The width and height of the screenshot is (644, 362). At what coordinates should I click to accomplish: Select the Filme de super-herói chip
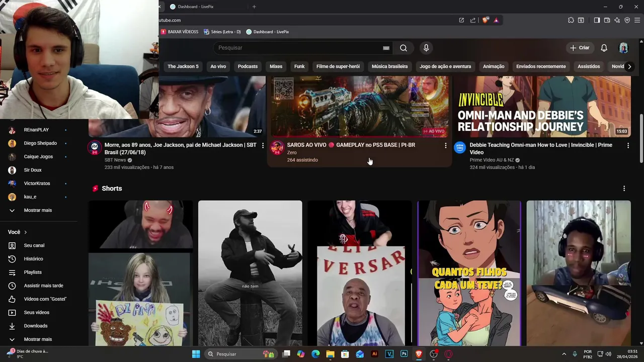coord(338,66)
